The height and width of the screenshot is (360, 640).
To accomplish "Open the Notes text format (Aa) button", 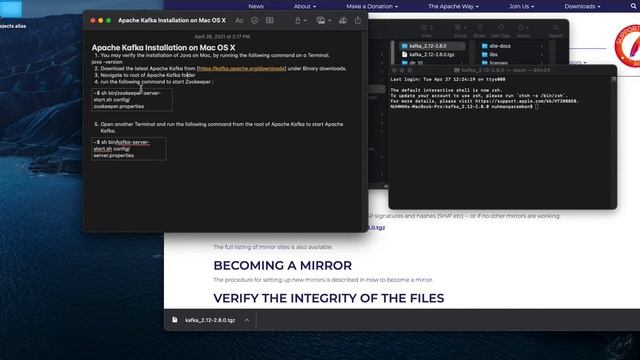I will tap(239, 20).
